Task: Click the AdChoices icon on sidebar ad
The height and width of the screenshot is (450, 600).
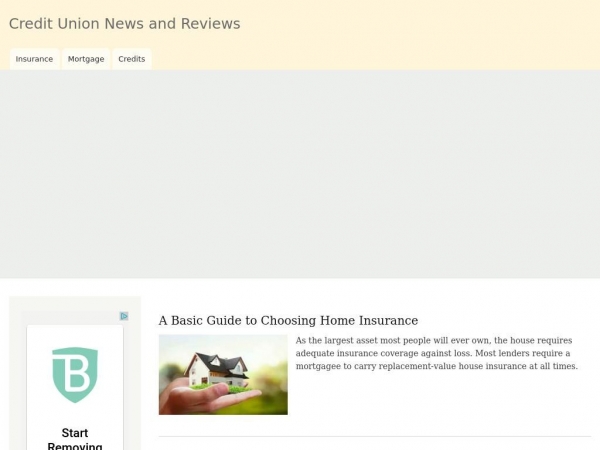Action: point(124,316)
